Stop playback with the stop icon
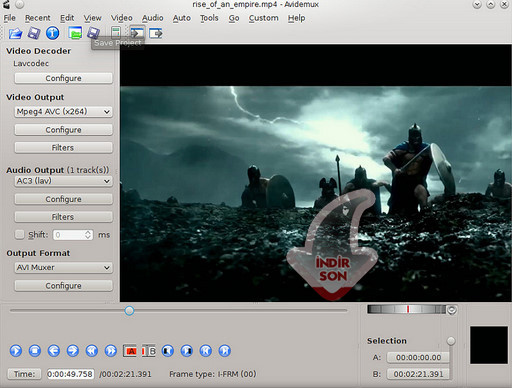Screen dimensions: 512x388 click(x=35, y=351)
